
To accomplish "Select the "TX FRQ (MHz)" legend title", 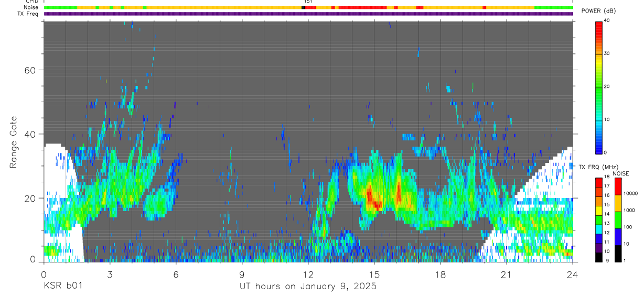I will tap(598, 167).
